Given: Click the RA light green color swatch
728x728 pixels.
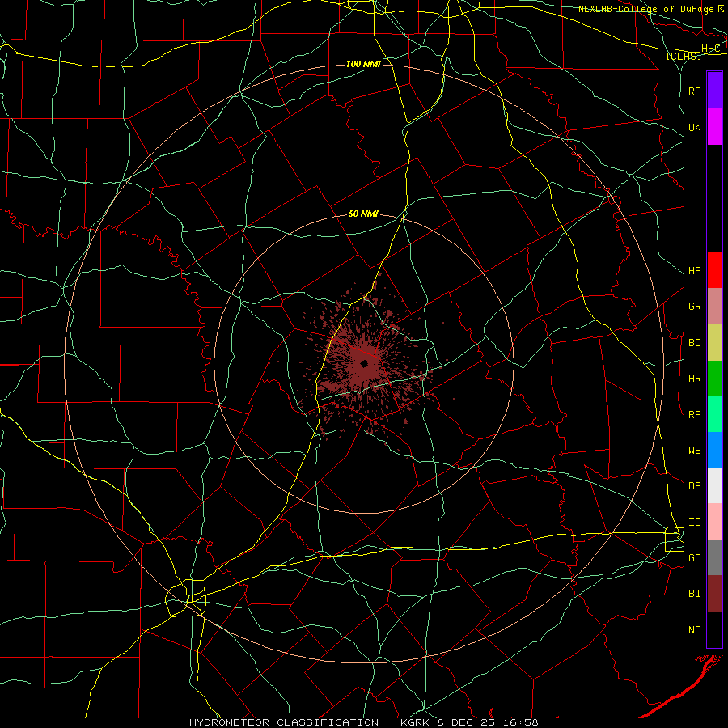Looking at the screenshot, I should click(714, 414).
